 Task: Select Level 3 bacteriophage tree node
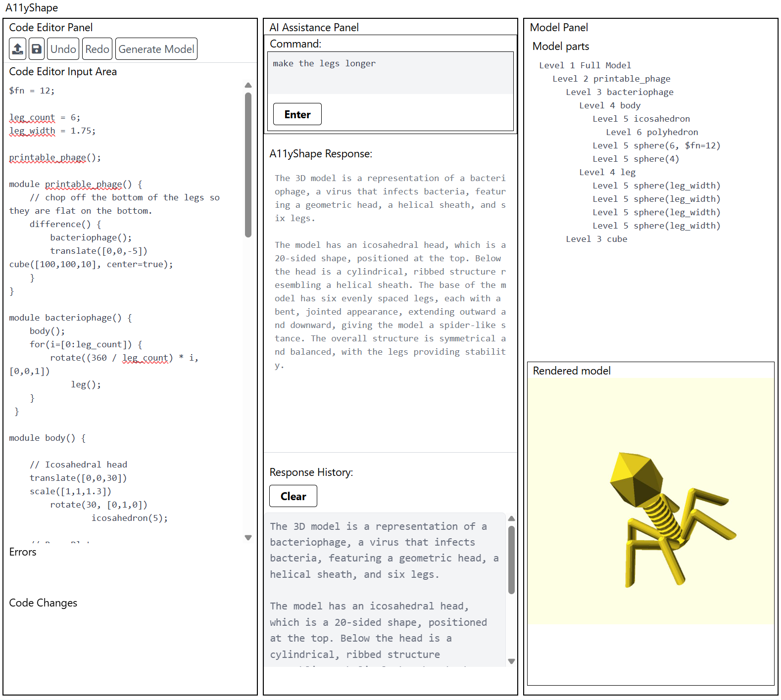pyautogui.click(x=619, y=92)
